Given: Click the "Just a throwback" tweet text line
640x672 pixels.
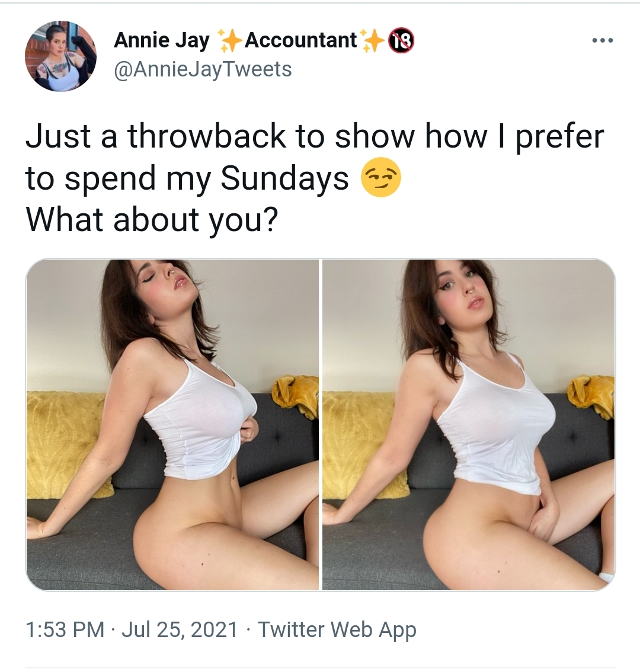Looking at the screenshot, I should coord(315,137).
